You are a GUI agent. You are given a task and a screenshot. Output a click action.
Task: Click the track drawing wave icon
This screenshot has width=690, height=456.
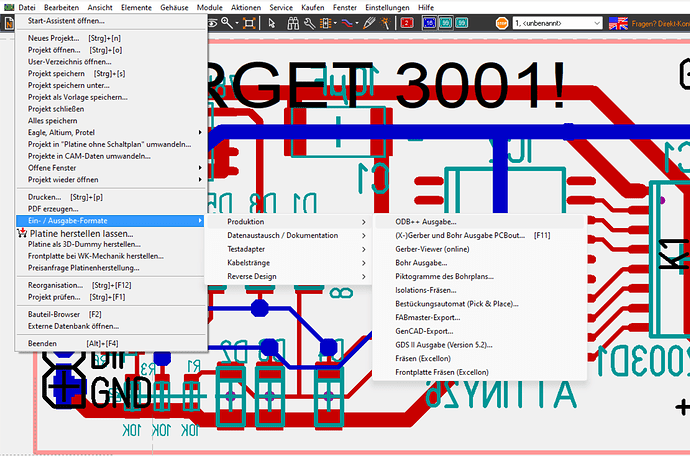[x=347, y=23]
